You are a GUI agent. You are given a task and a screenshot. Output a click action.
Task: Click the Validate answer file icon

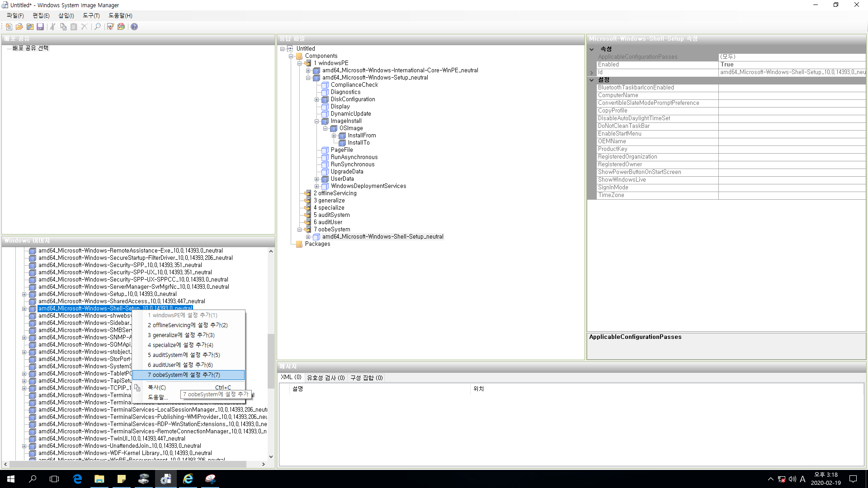click(110, 27)
